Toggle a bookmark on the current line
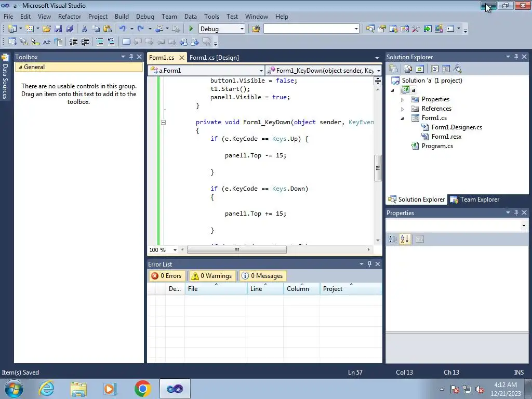The width and height of the screenshot is (532, 399). (126, 42)
